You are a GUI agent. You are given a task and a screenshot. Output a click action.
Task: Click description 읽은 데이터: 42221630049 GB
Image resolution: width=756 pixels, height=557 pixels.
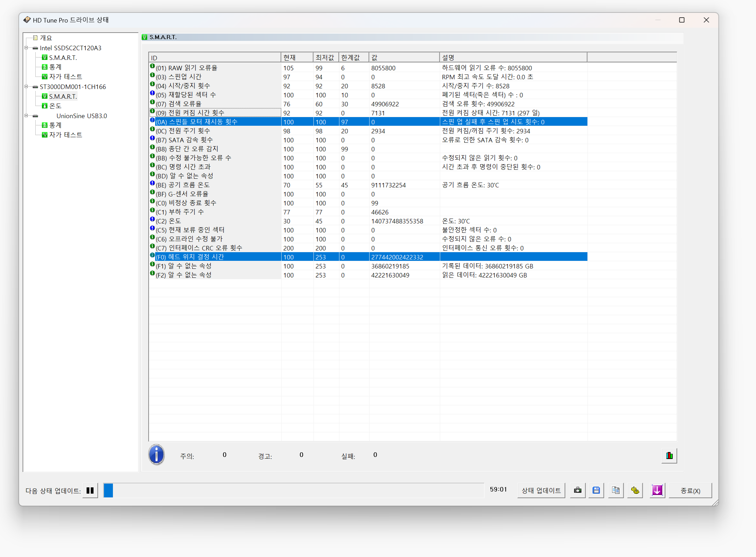click(484, 275)
